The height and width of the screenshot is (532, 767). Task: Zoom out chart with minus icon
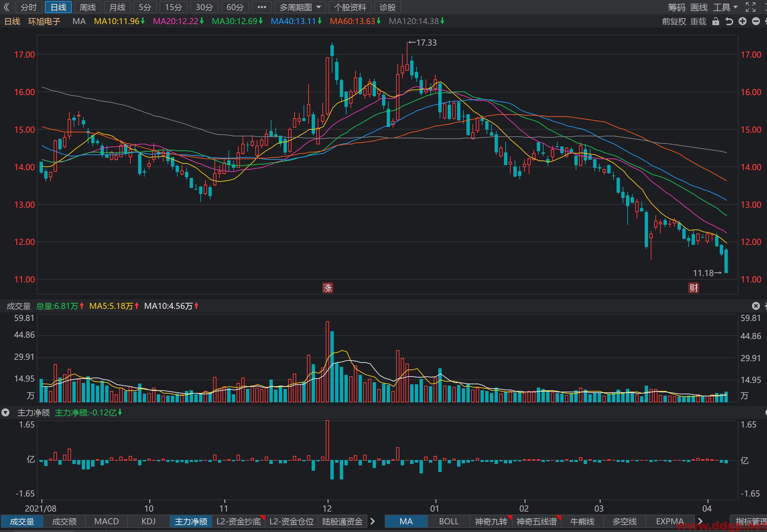pyautogui.click(x=756, y=21)
